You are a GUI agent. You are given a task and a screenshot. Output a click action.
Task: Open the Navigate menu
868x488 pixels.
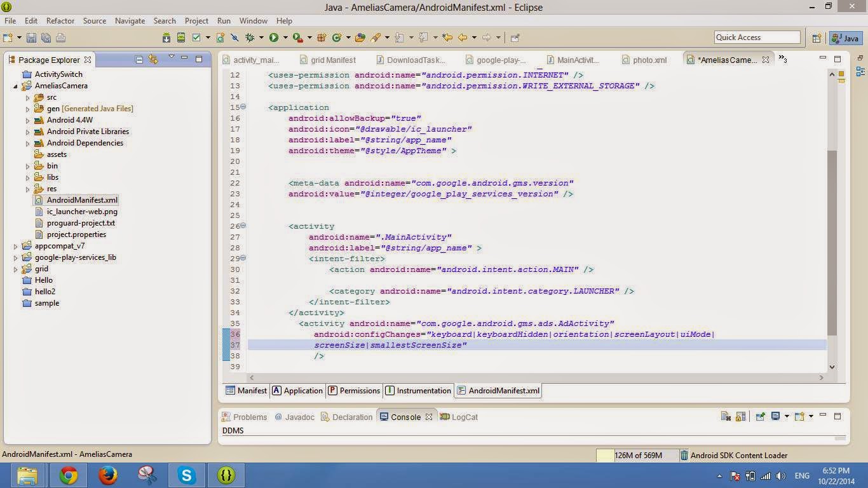[130, 20]
